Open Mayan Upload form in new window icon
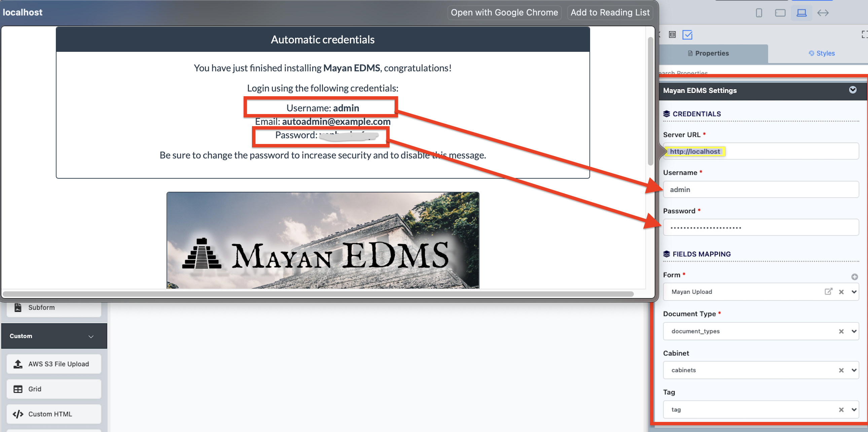This screenshot has width=868, height=432. (828, 291)
